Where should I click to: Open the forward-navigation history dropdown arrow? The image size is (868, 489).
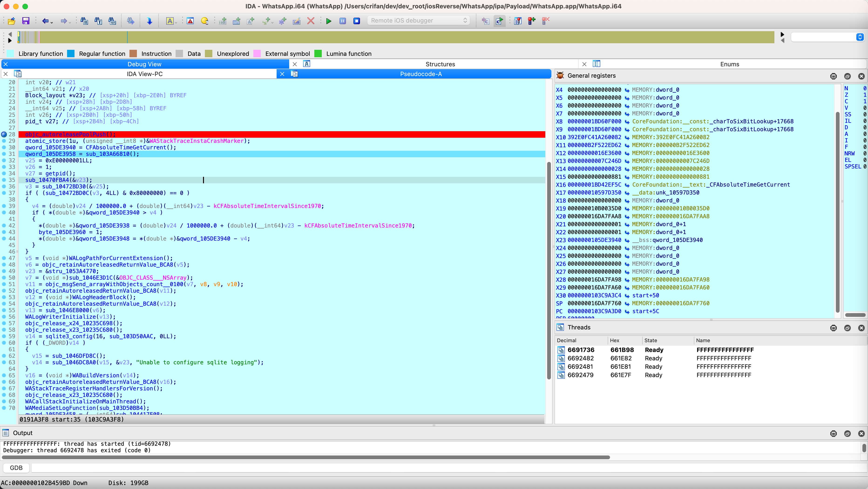pyautogui.click(x=70, y=22)
